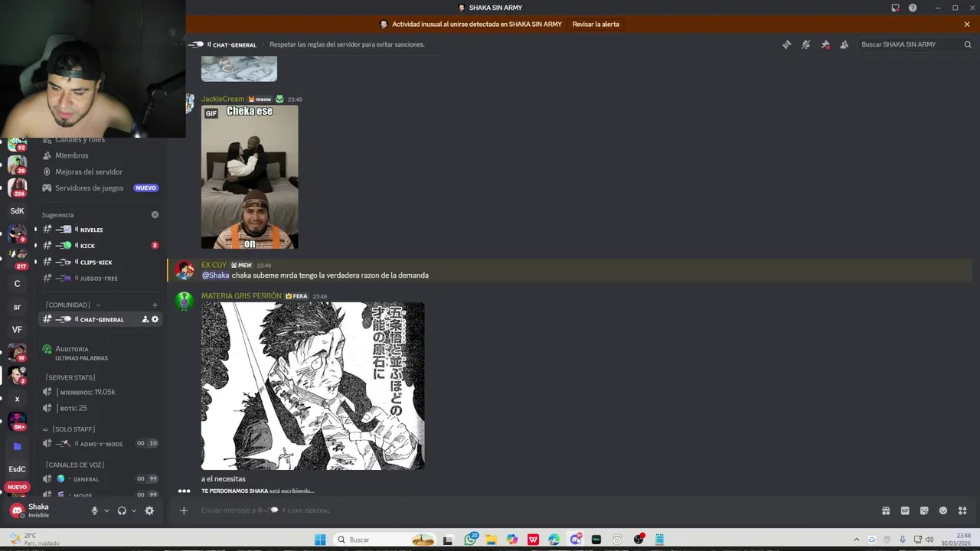Collapse the COMUNIDAD category
Viewport: 980px width, 551px height.
coord(73,305)
